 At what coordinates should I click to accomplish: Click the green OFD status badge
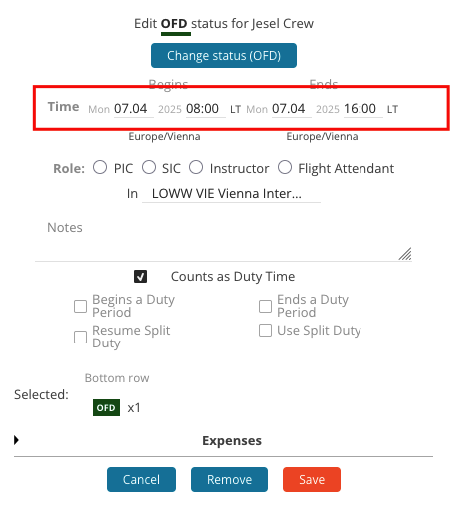point(106,407)
